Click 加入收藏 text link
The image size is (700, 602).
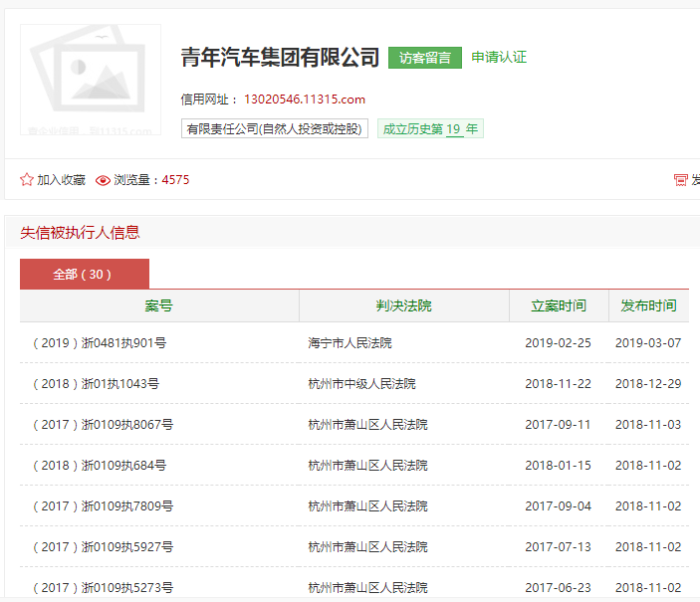(61, 180)
